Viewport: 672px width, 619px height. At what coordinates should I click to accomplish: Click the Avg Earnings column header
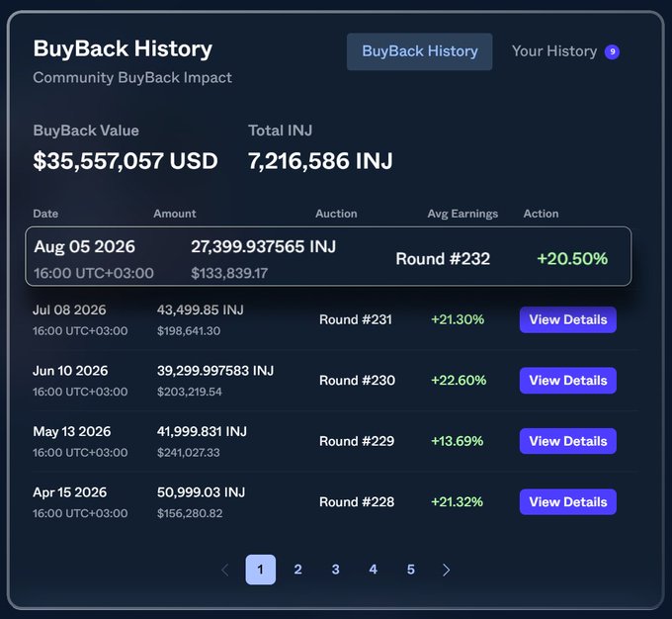click(462, 214)
